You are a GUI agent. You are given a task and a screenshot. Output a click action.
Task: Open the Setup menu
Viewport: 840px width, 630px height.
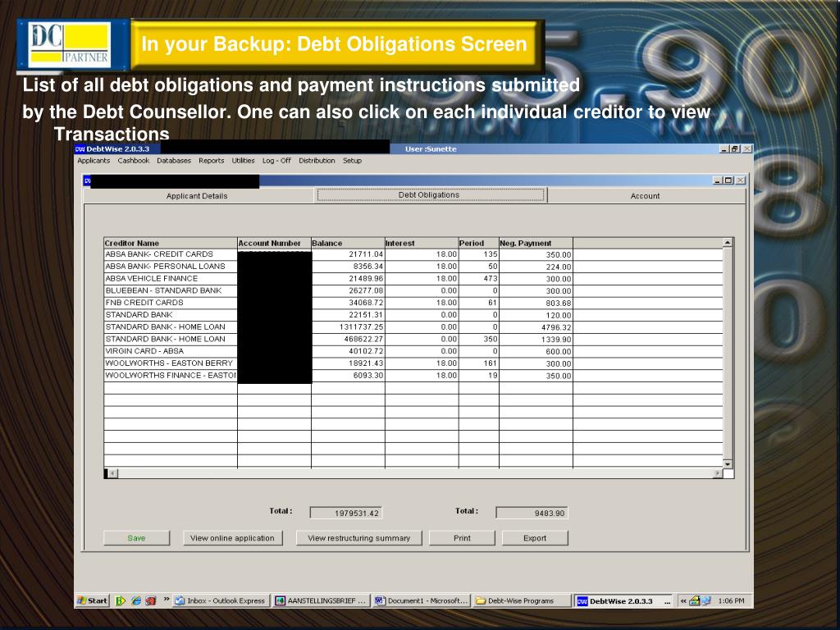352,161
